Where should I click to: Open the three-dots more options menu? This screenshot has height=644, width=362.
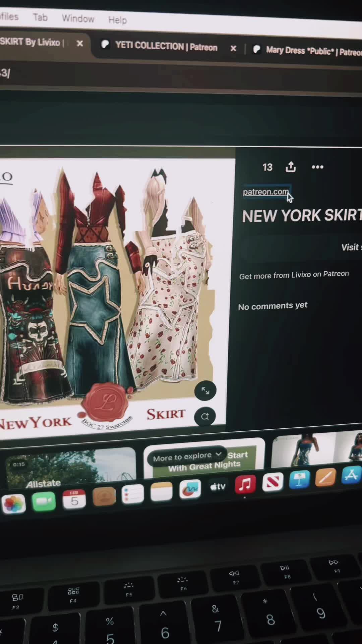(317, 167)
